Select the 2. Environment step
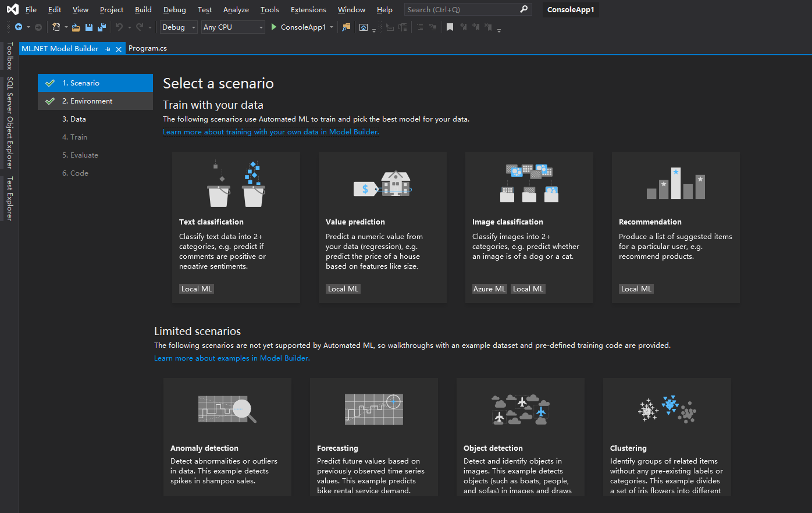812x513 pixels. pyautogui.click(x=95, y=101)
